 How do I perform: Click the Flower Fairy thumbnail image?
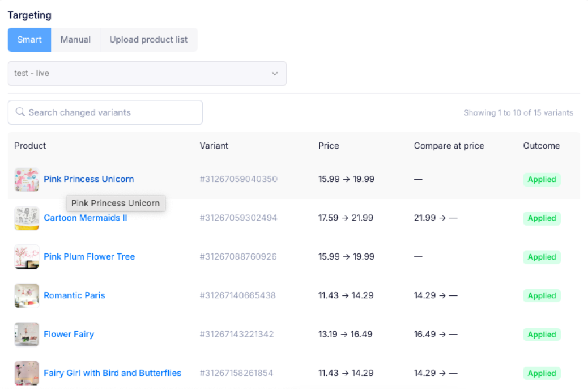pos(27,334)
